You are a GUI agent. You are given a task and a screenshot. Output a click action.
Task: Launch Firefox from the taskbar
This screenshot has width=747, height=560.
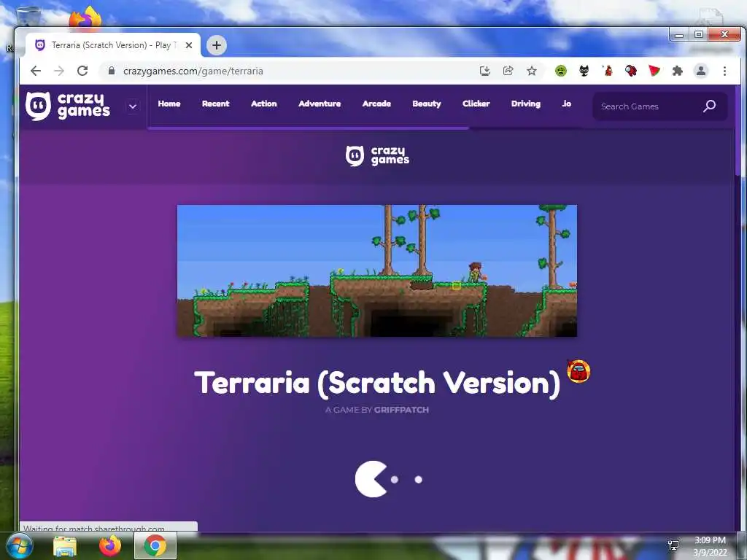110,546
